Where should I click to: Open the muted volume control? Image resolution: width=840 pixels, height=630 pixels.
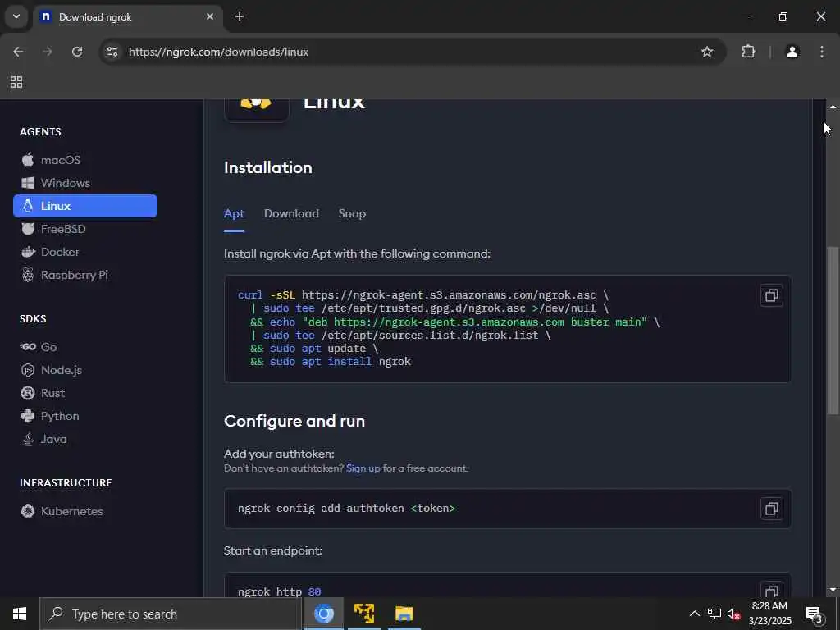(x=733, y=614)
